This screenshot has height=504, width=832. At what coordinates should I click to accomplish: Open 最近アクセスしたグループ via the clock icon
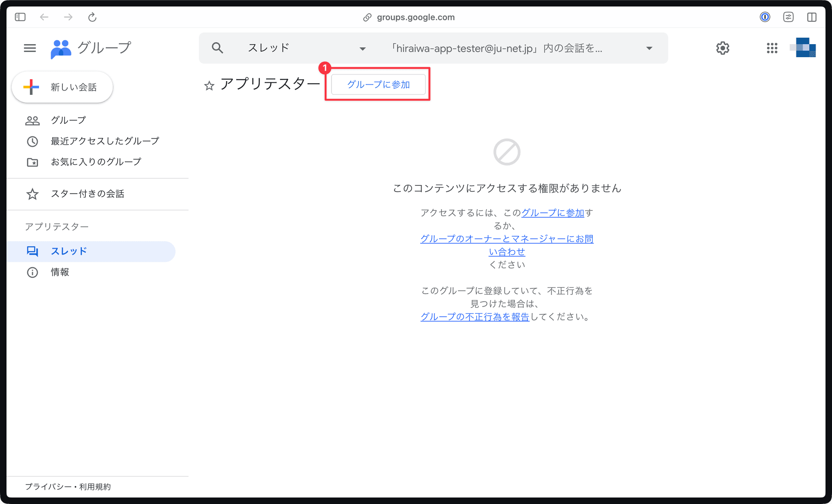coord(32,141)
